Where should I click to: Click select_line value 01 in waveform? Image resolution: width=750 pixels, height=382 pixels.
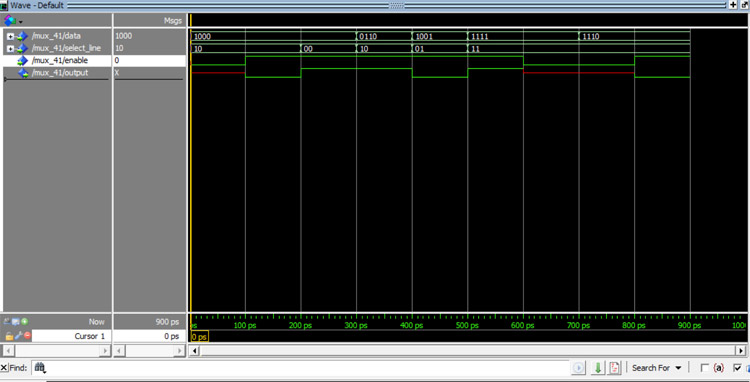point(419,49)
